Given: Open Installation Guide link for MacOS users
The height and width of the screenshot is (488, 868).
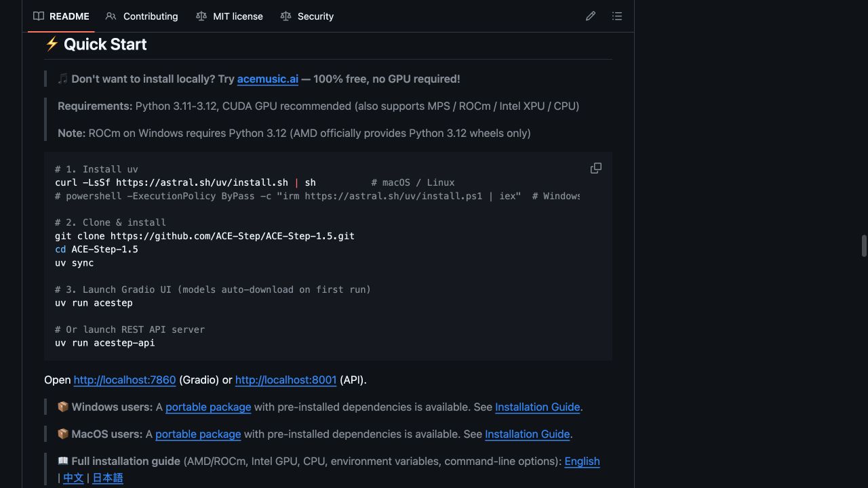Looking at the screenshot, I should 527,434.
